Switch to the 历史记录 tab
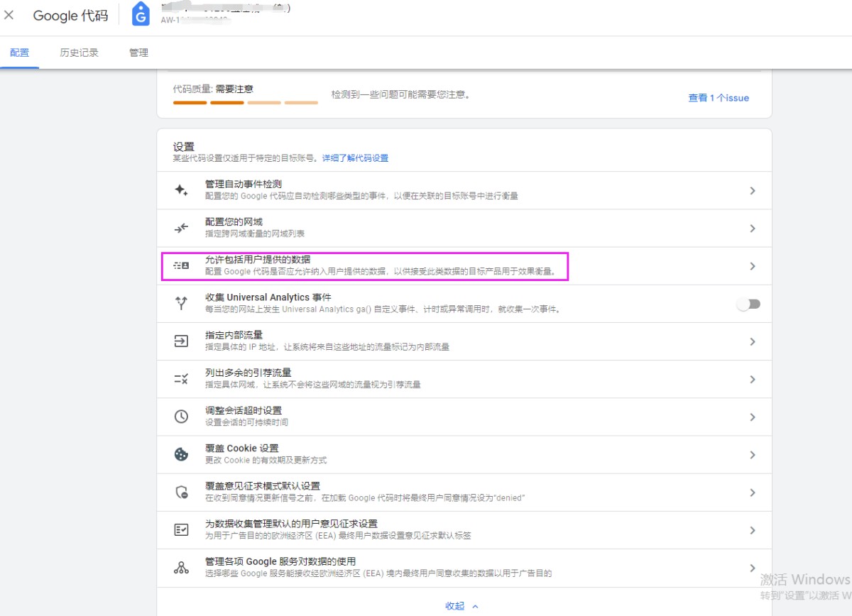Image resolution: width=852 pixels, height=616 pixels. [x=80, y=53]
